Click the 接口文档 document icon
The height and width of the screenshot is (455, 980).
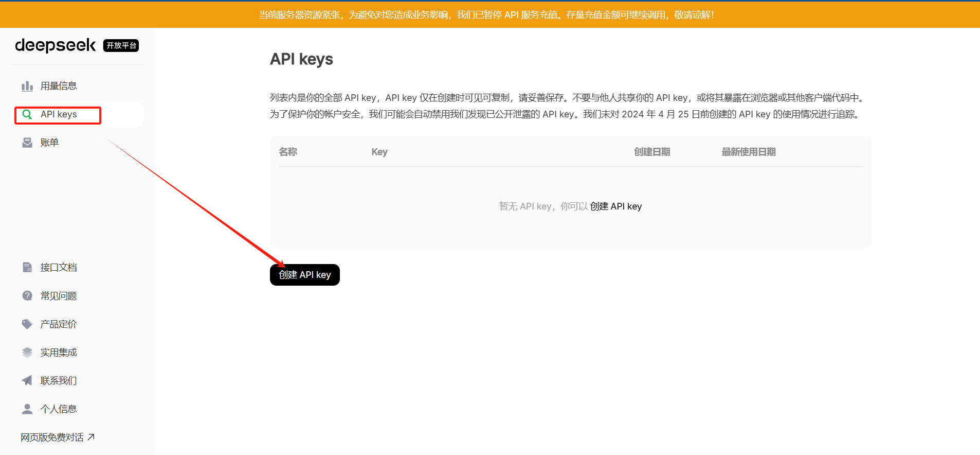pyautogui.click(x=27, y=267)
